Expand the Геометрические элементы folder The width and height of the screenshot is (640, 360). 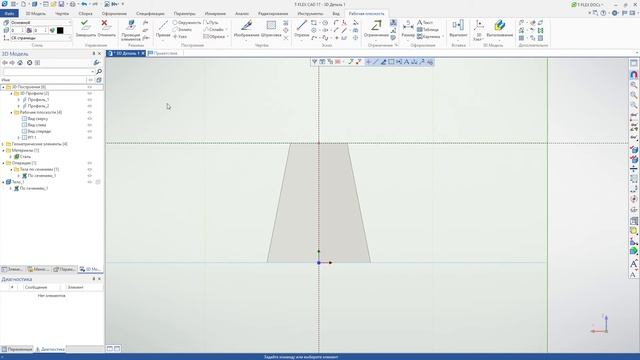(x=3, y=144)
